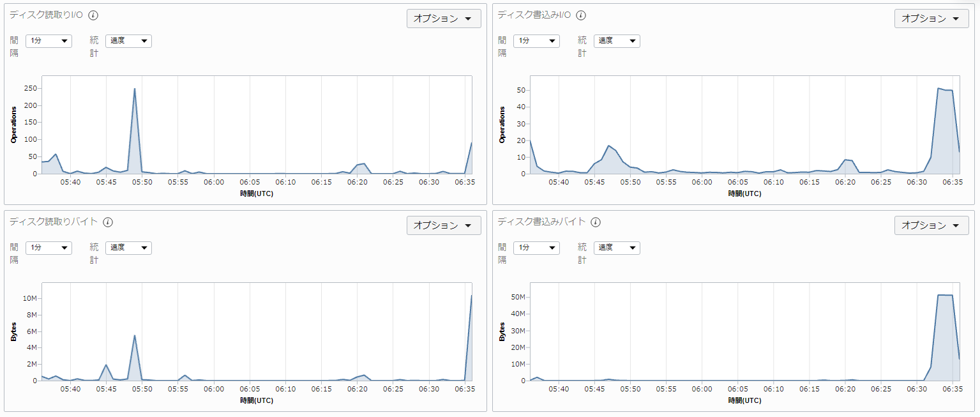Expand 1分 interval dropdown in ディスク書込みバイト panel
Image resolution: width=980 pixels, height=417 pixels.
pyautogui.click(x=536, y=248)
